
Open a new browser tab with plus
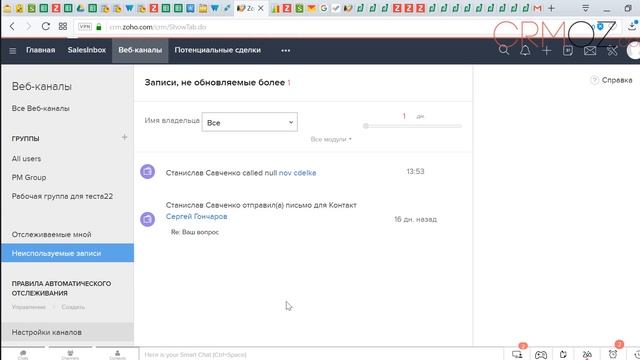click(551, 8)
